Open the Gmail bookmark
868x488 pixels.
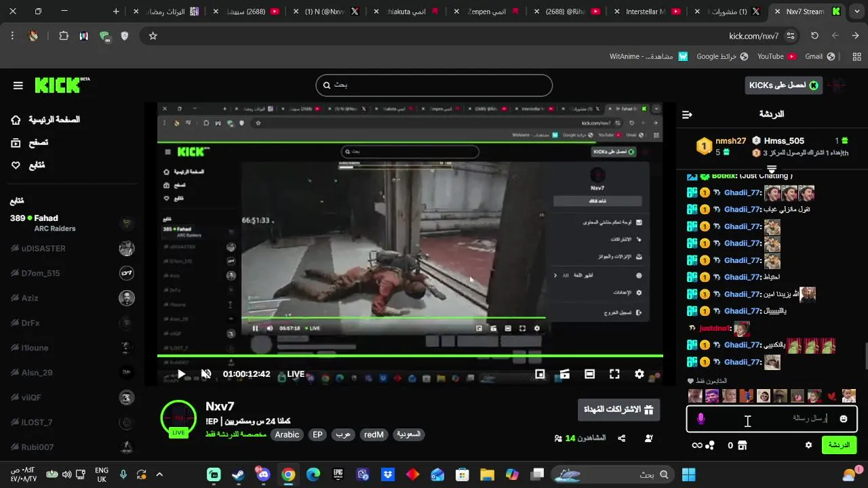click(x=819, y=56)
